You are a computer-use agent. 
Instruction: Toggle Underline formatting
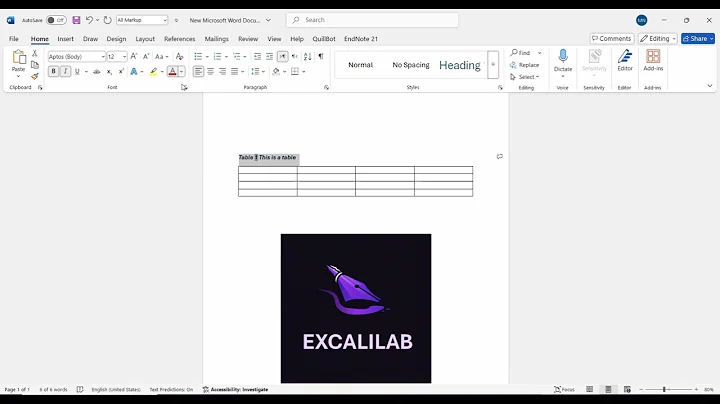pyautogui.click(x=77, y=72)
